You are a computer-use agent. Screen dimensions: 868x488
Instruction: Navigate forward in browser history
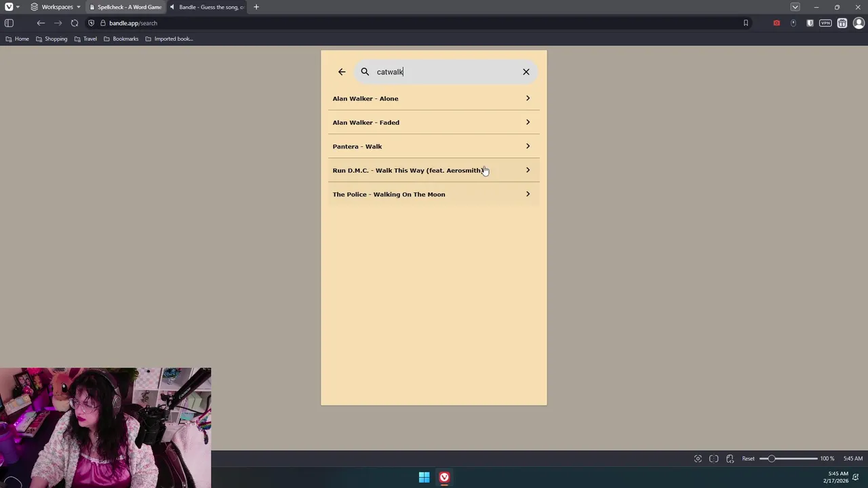tap(58, 23)
